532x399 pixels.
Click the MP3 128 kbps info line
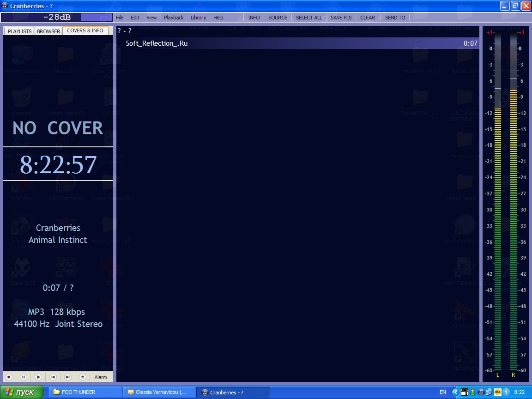pos(56,312)
